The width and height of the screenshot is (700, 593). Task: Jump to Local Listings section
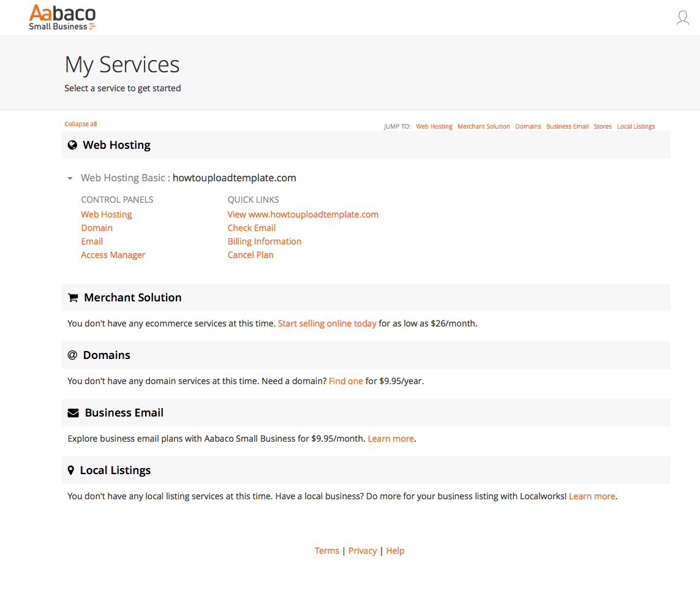pos(636,126)
